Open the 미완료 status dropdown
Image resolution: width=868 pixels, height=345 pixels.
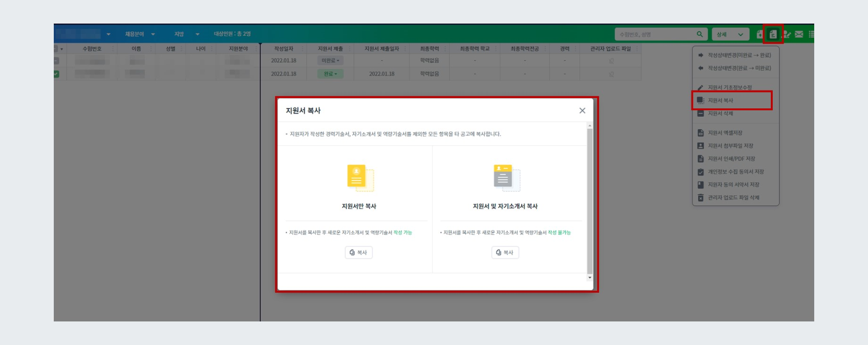(330, 61)
